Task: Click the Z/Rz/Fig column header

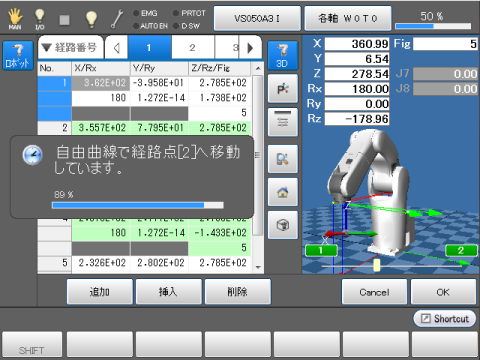Action: (219, 68)
